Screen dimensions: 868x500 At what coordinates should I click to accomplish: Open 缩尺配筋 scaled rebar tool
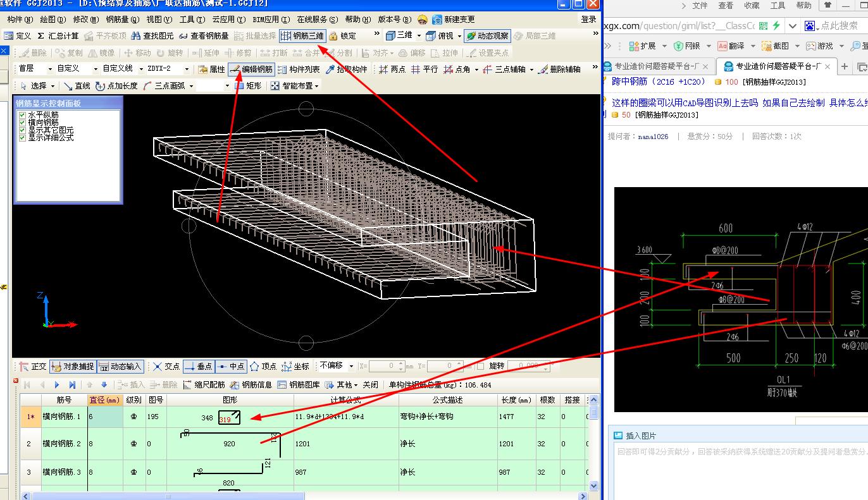click(204, 384)
